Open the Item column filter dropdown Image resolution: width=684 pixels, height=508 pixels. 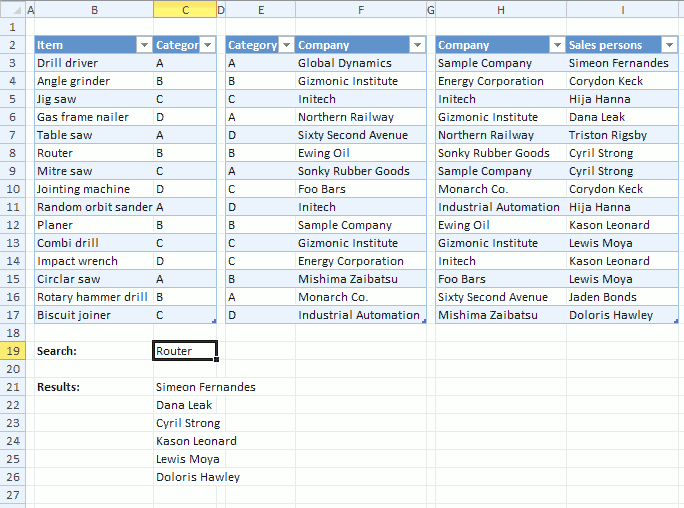[x=144, y=45]
